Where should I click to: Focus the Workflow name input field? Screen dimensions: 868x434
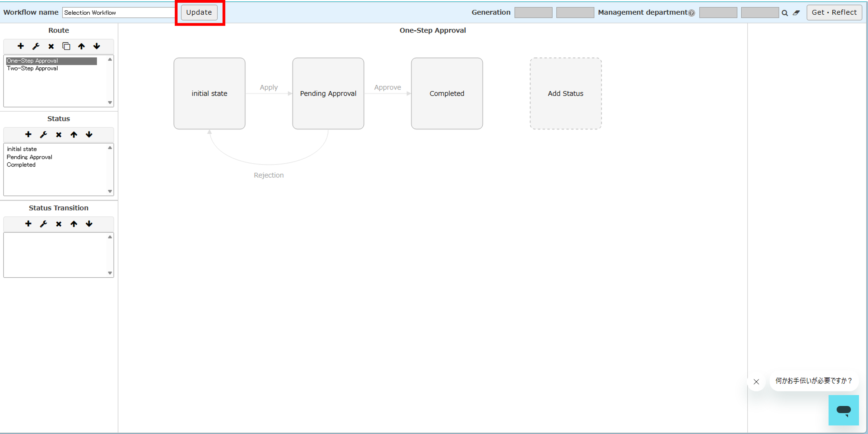(119, 12)
